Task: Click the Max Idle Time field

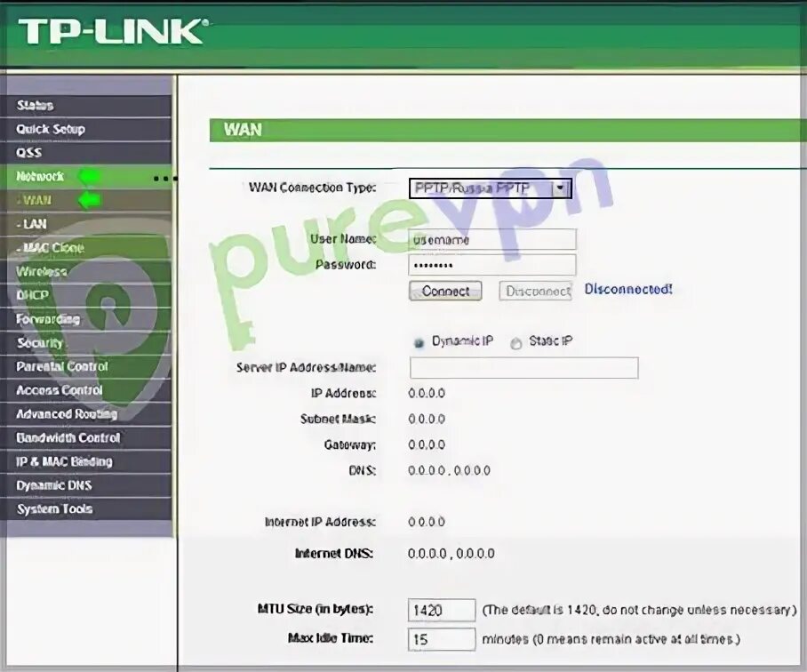Action: tap(442, 639)
